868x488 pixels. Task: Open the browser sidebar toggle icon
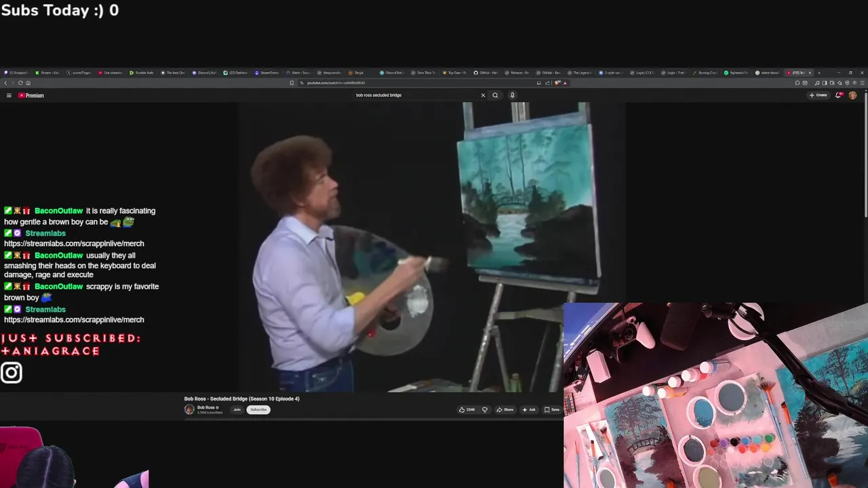click(x=825, y=83)
